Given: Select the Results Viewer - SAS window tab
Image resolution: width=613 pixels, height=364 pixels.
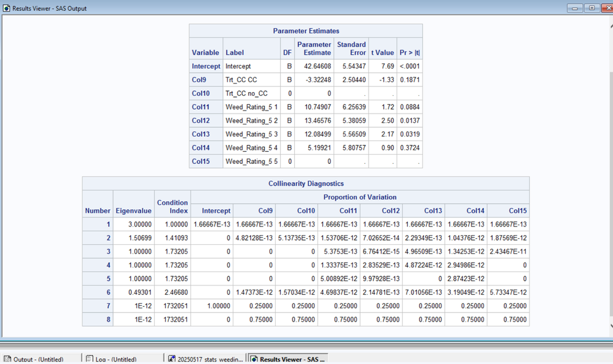Looking at the screenshot, I should click(287, 359).
